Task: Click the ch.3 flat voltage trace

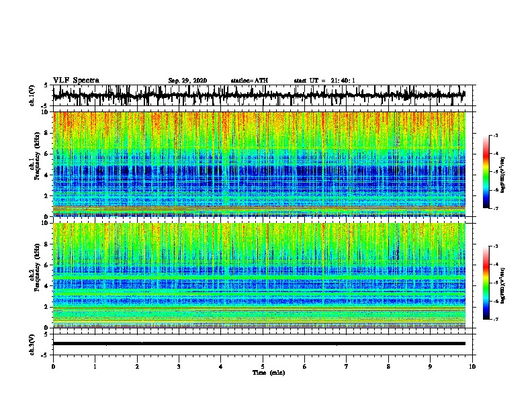Action: point(259,344)
